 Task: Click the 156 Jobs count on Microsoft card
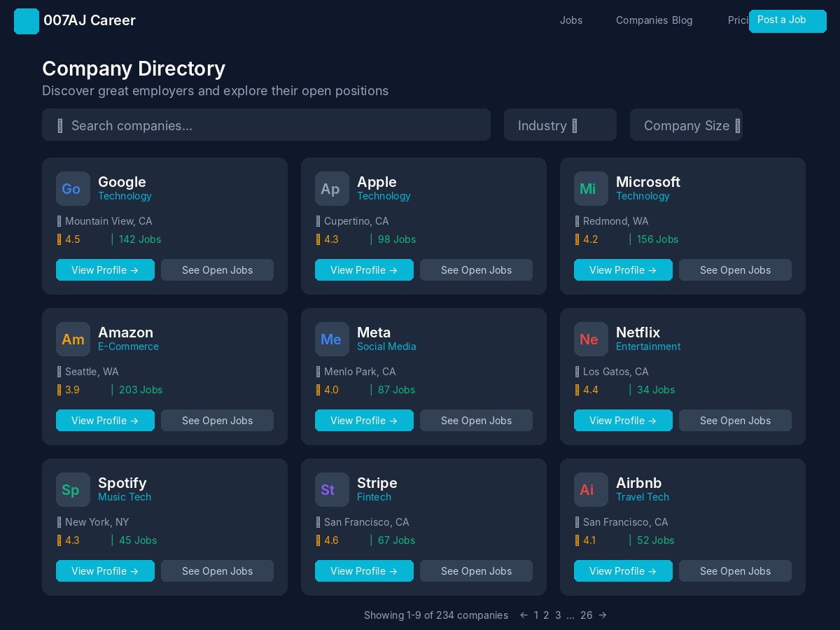tap(658, 239)
